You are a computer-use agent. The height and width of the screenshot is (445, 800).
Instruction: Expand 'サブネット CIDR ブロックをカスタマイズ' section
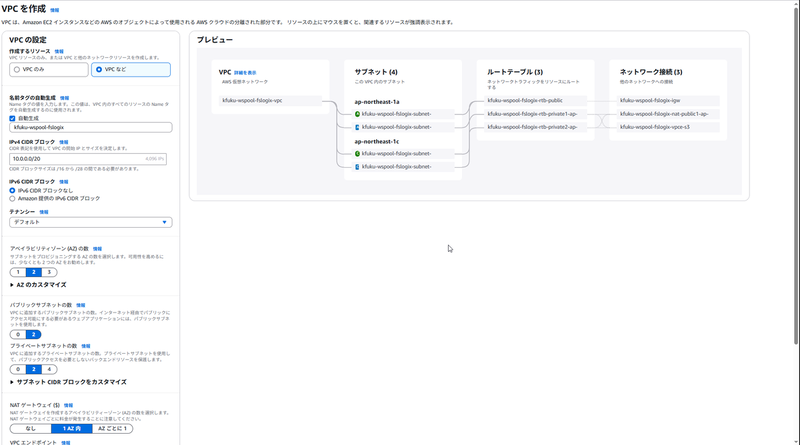coord(68,382)
